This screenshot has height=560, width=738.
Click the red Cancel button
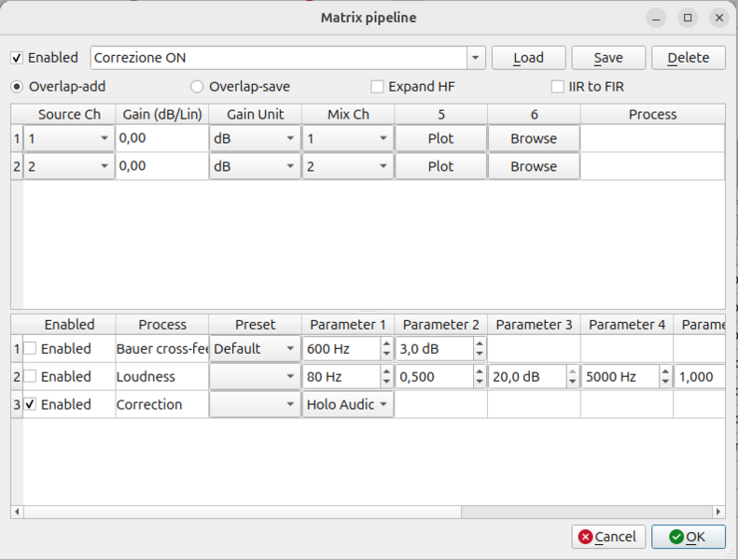pos(608,537)
